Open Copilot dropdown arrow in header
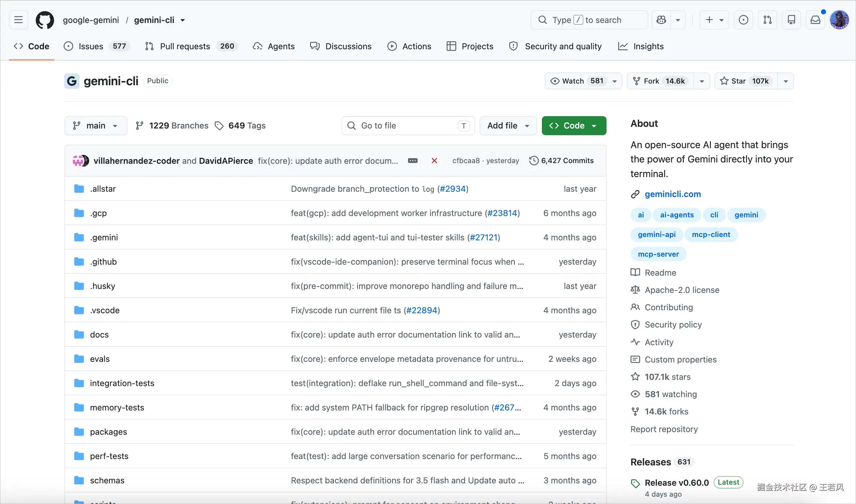The image size is (856, 504). pyautogui.click(x=678, y=20)
